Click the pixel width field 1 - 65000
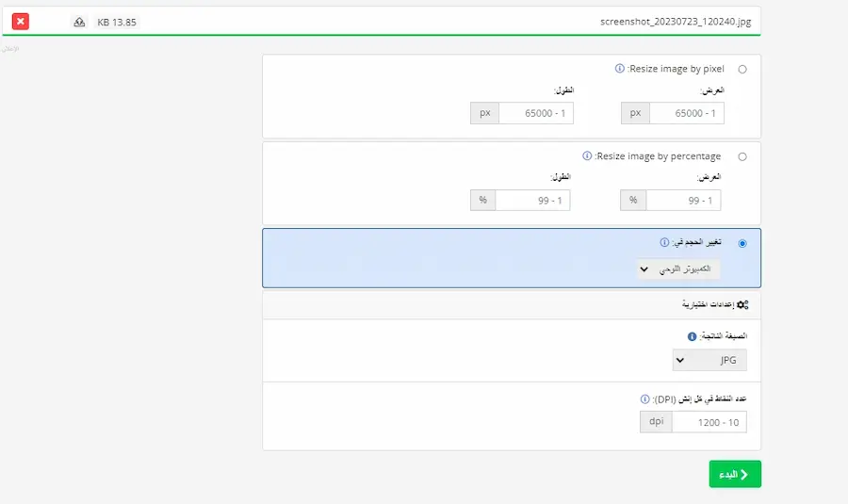The width and height of the screenshot is (848, 504). point(687,113)
